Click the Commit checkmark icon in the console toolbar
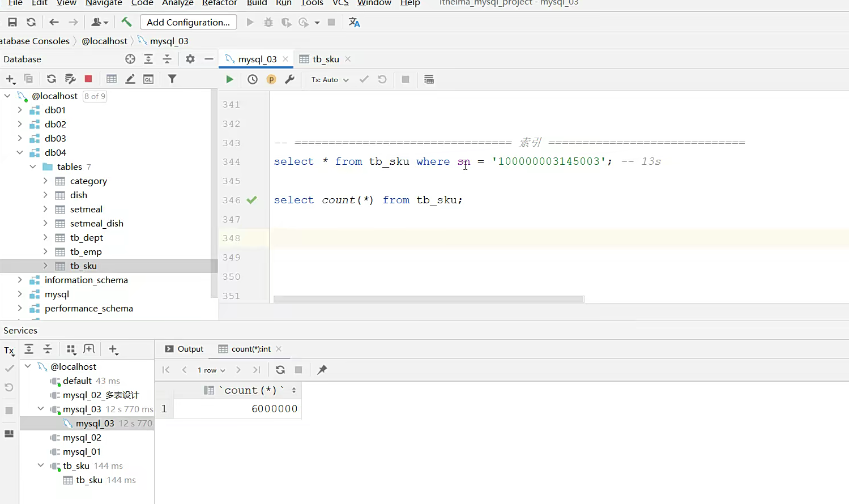 (x=364, y=79)
